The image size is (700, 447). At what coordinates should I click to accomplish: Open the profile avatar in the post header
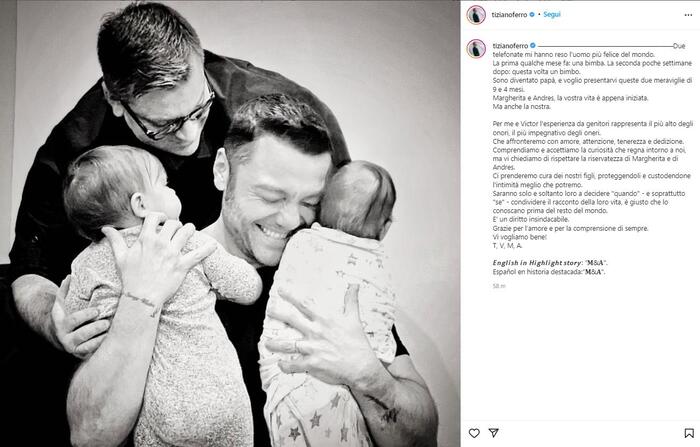pyautogui.click(x=476, y=15)
